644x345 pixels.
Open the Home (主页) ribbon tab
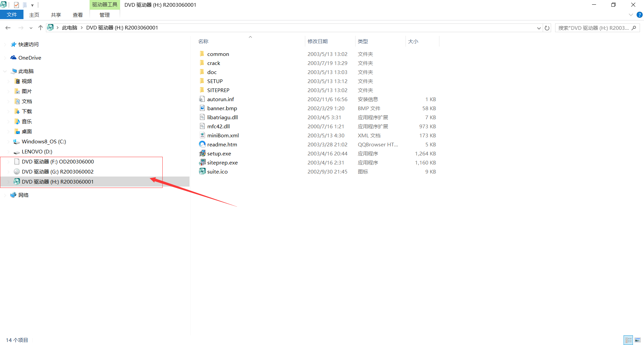pyautogui.click(x=34, y=15)
